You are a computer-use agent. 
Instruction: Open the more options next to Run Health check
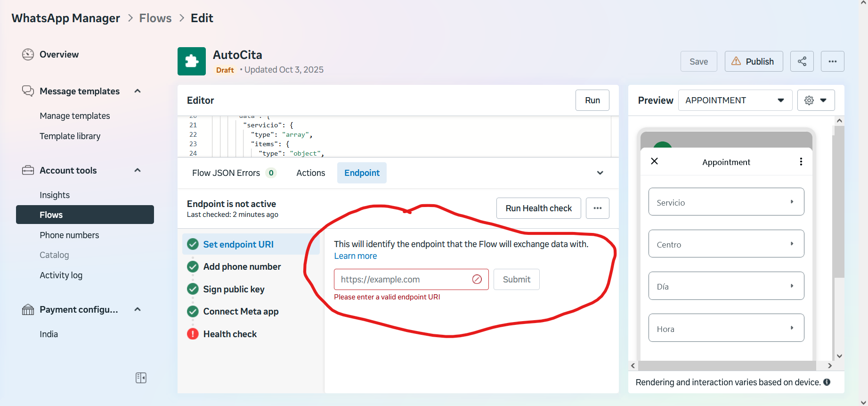pyautogui.click(x=598, y=208)
